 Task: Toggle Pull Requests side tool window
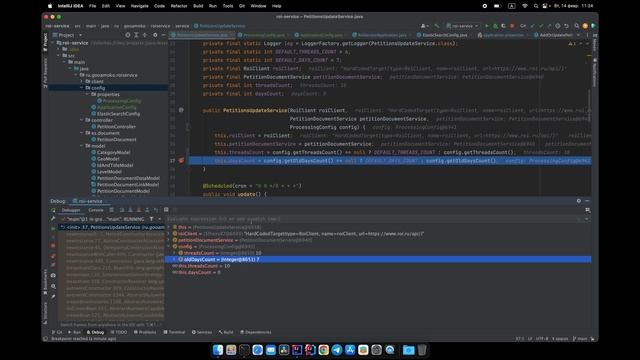(45, 73)
